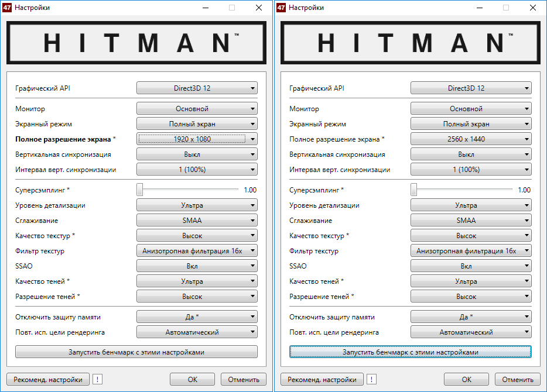Open Качество теней dropdown in left window
This screenshot has height=392, width=547.
197,281
